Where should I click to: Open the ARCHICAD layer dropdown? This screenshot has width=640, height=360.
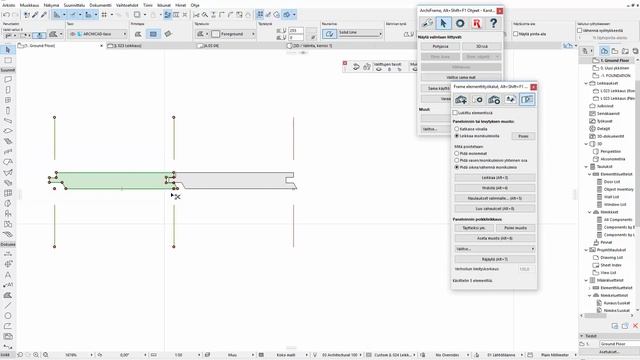click(x=98, y=34)
